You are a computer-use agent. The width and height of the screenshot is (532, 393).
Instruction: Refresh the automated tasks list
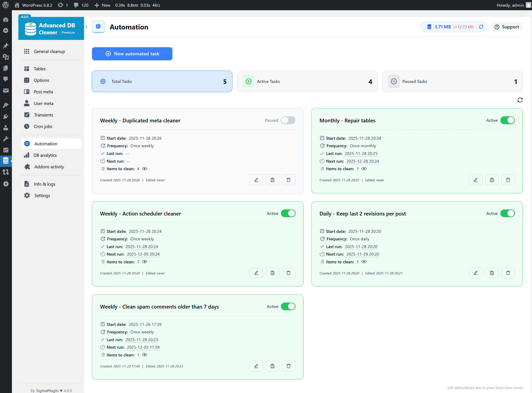(x=520, y=100)
